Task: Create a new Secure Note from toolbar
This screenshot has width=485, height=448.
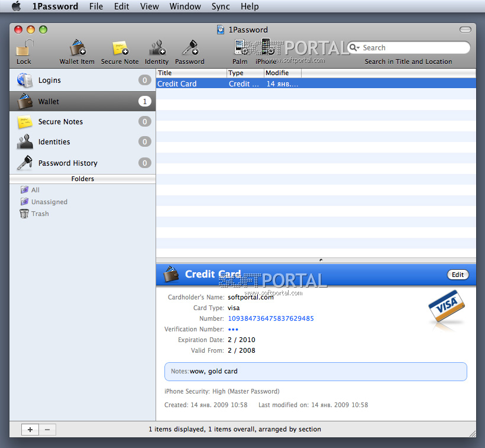Action: [120, 48]
